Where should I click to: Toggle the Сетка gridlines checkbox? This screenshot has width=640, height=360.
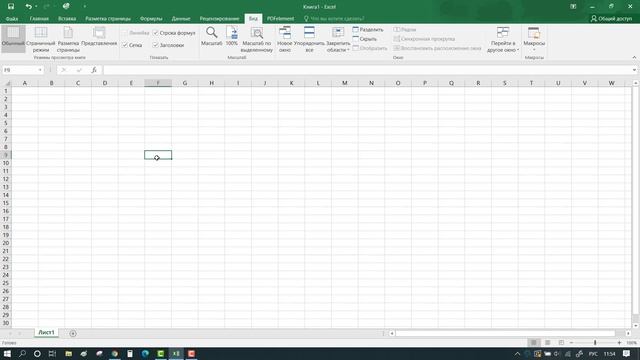point(125,45)
